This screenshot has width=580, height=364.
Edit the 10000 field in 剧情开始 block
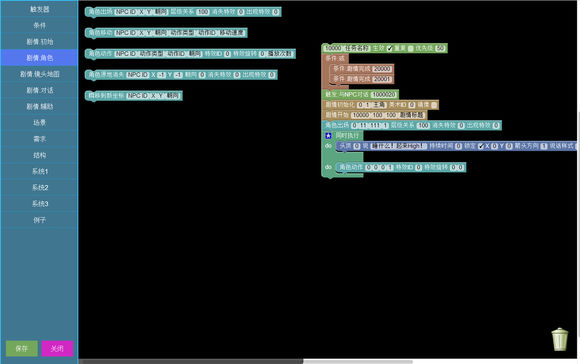(361, 115)
